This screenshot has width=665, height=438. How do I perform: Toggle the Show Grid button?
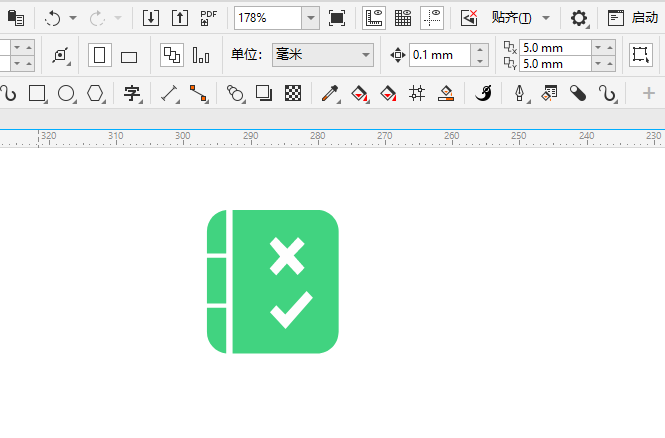coord(403,18)
